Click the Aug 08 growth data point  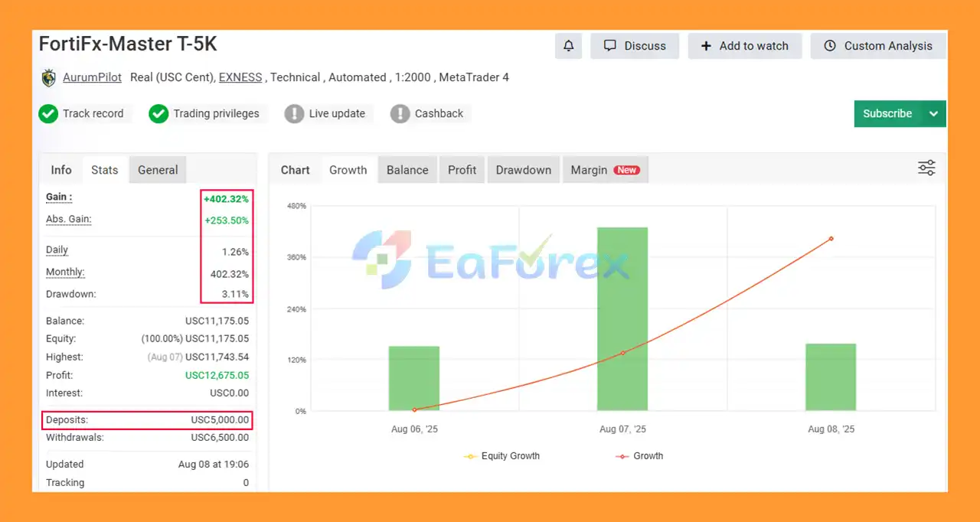point(831,239)
